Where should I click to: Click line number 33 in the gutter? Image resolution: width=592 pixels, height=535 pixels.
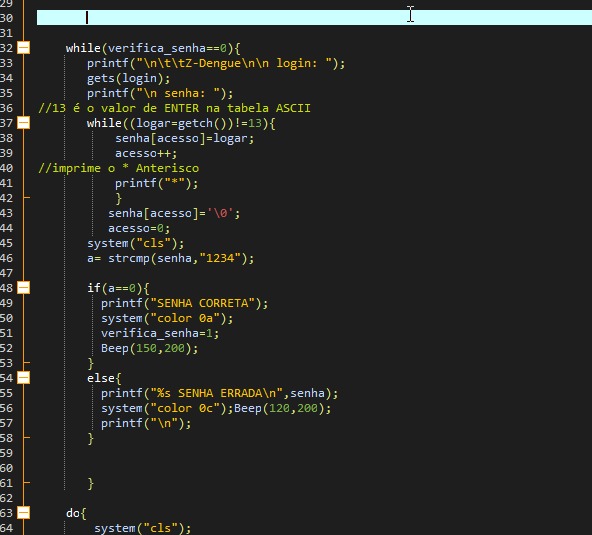(x=7, y=63)
